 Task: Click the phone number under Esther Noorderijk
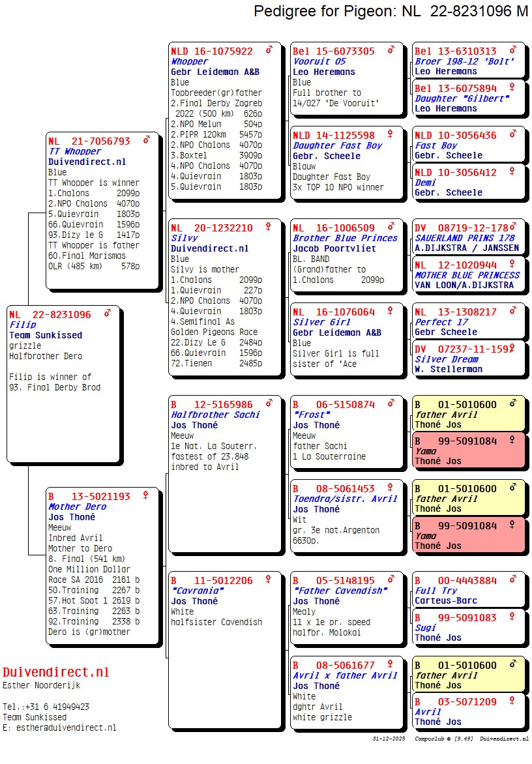(46, 707)
